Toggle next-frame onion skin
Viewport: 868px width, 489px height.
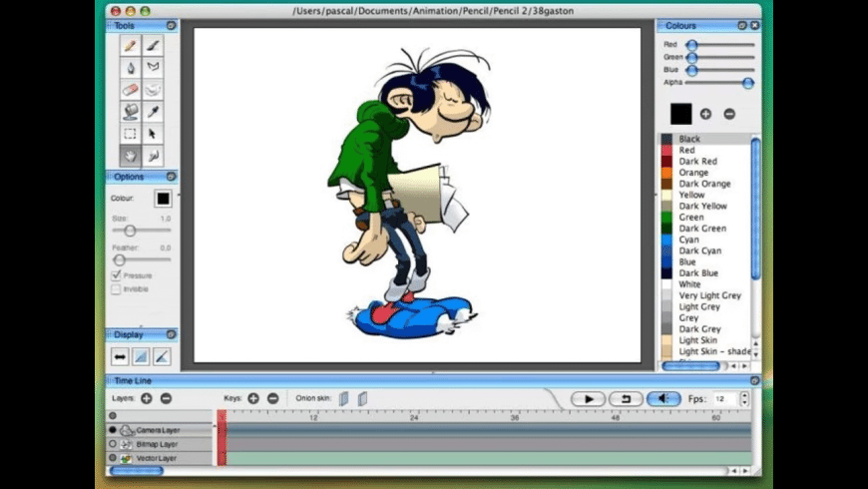(362, 399)
